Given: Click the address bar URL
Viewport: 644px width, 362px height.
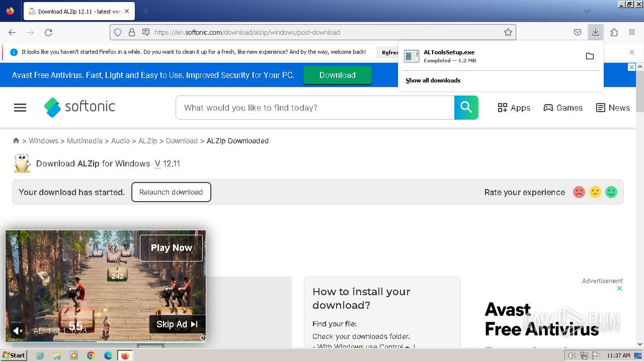Looking at the screenshot, I should 247,32.
